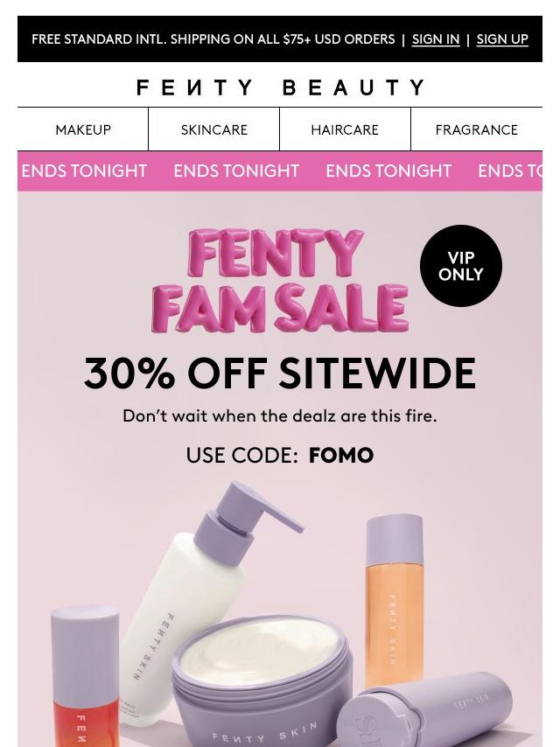Click the SIGN UP link

[502, 39]
